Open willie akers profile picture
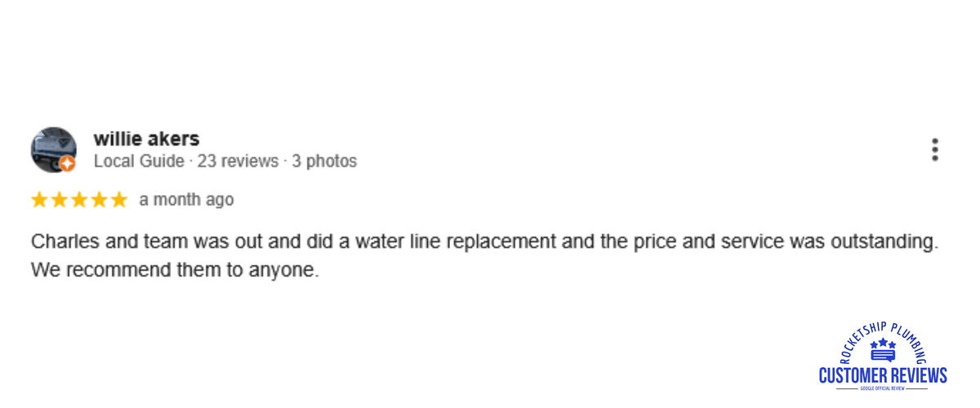Viewport: 980px width, 408px height. tap(53, 149)
